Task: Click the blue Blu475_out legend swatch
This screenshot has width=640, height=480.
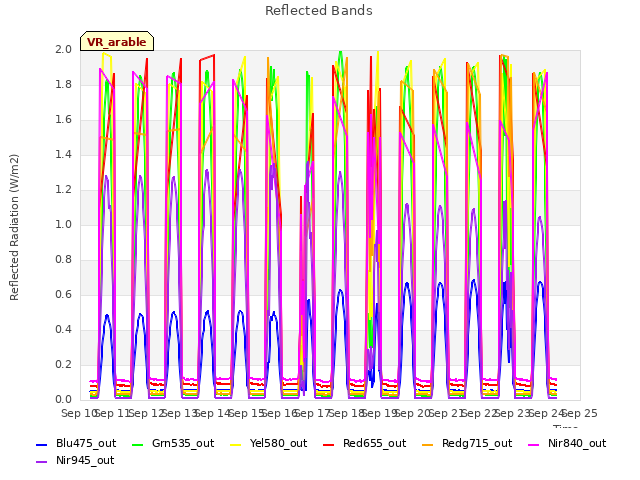Action: 42,444
